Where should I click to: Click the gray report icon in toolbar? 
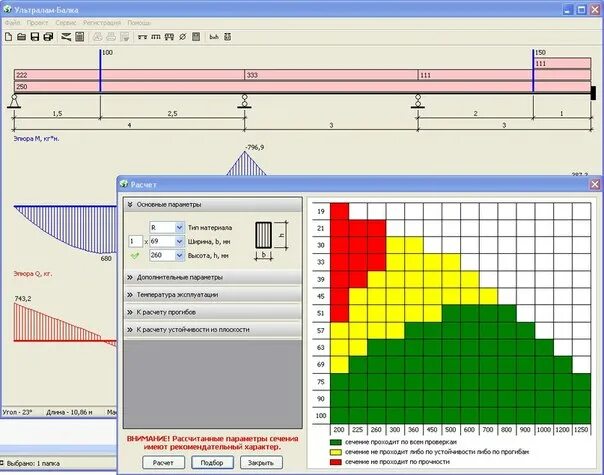pyautogui.click(x=196, y=37)
